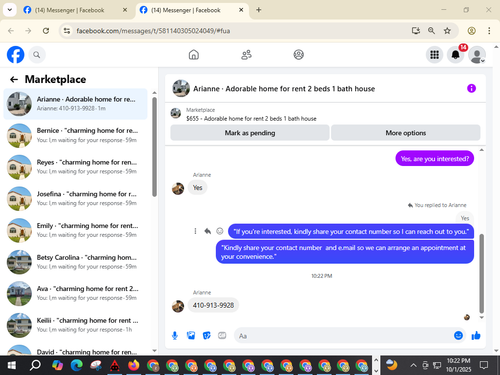The width and height of the screenshot is (500, 375).
Task: Open conversation information purple icon
Action: click(471, 88)
